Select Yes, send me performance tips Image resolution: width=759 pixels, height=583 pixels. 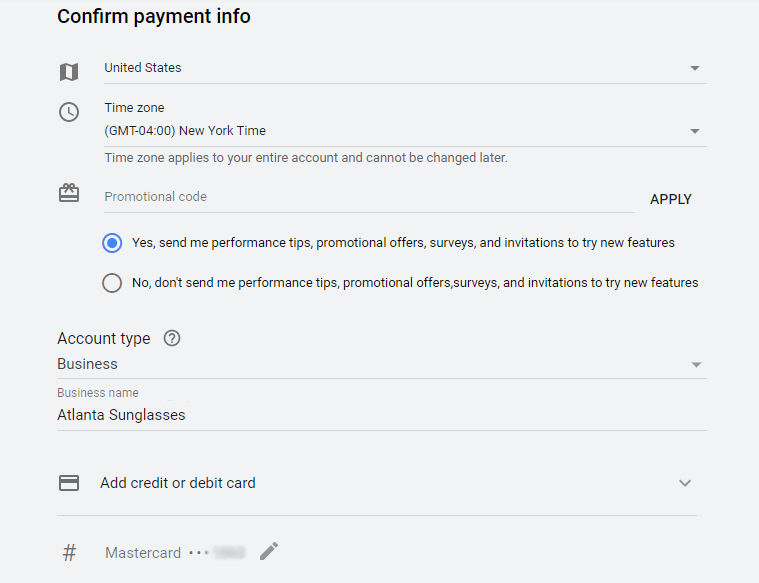[112, 243]
